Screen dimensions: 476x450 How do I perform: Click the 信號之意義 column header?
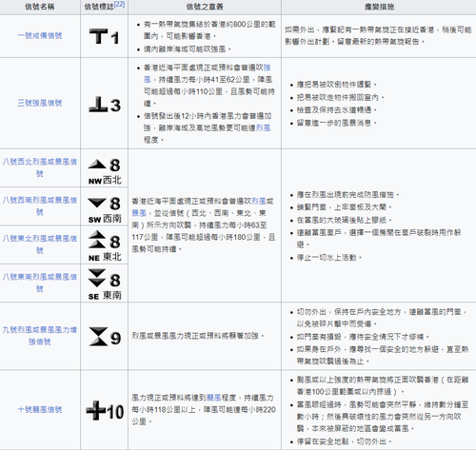pyautogui.click(x=205, y=7)
